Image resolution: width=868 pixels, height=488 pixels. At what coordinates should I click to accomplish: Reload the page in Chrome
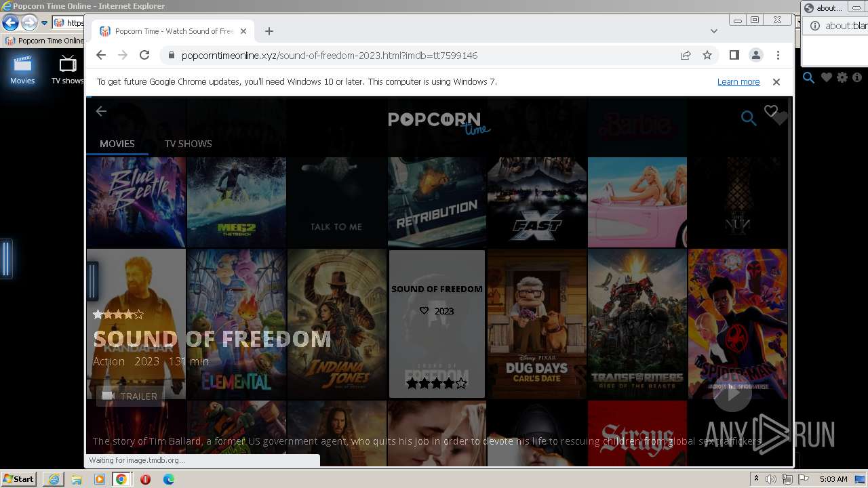click(x=144, y=55)
